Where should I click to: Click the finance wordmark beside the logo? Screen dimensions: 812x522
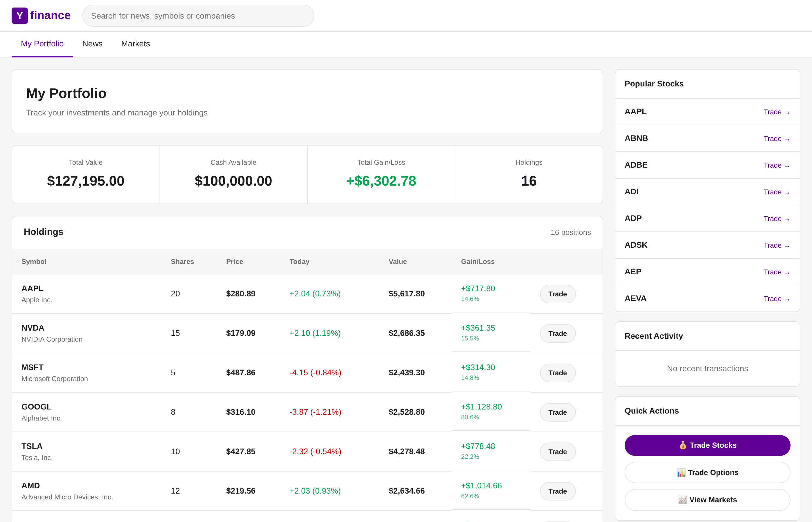click(x=50, y=16)
